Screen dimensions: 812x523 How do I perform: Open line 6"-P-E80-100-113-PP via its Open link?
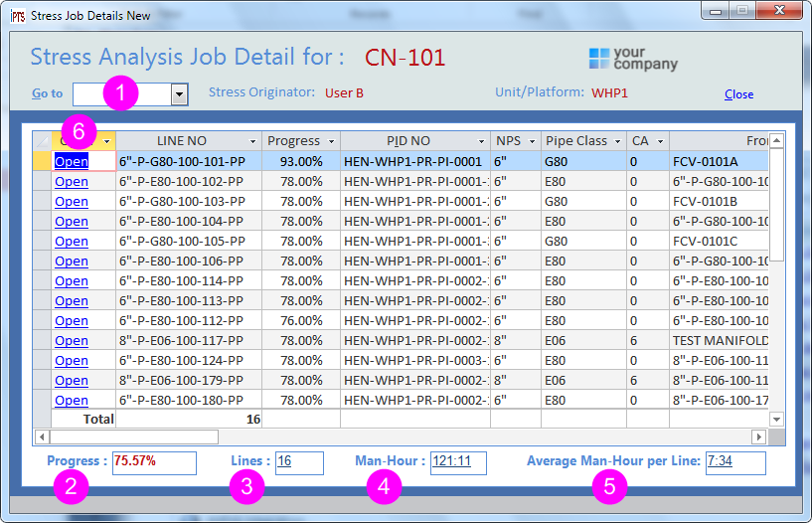point(72,301)
